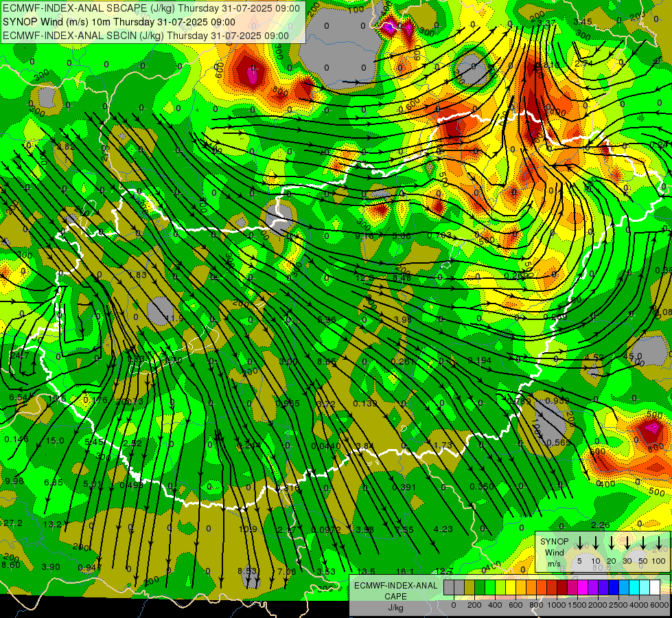Click the SBCAPE title line at top
This screenshot has height=618, width=672.
pyautogui.click(x=151, y=8)
